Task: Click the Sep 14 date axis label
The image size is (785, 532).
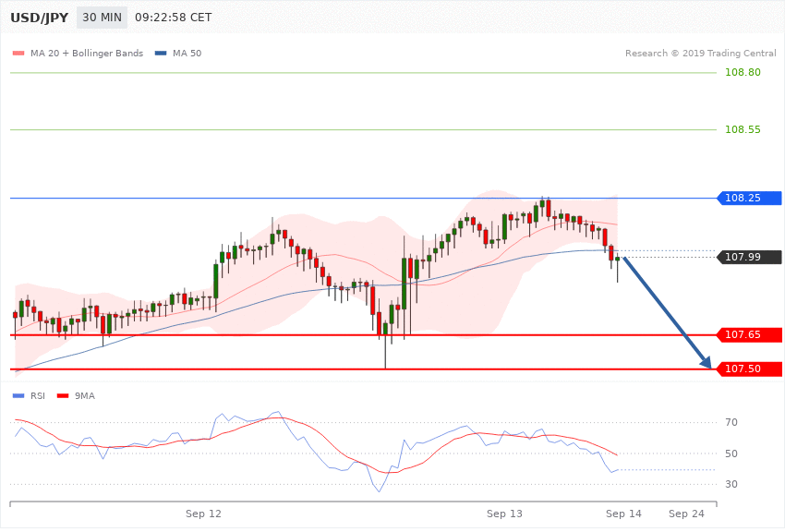Action: pos(623,514)
